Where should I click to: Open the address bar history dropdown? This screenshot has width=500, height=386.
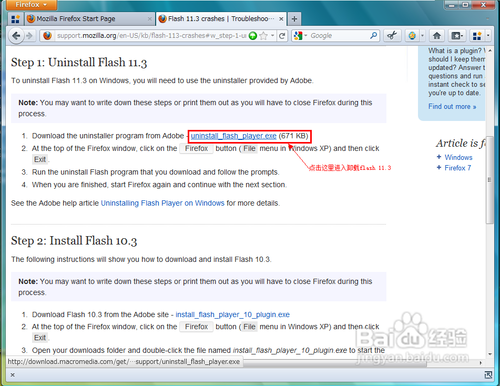[x=272, y=36]
